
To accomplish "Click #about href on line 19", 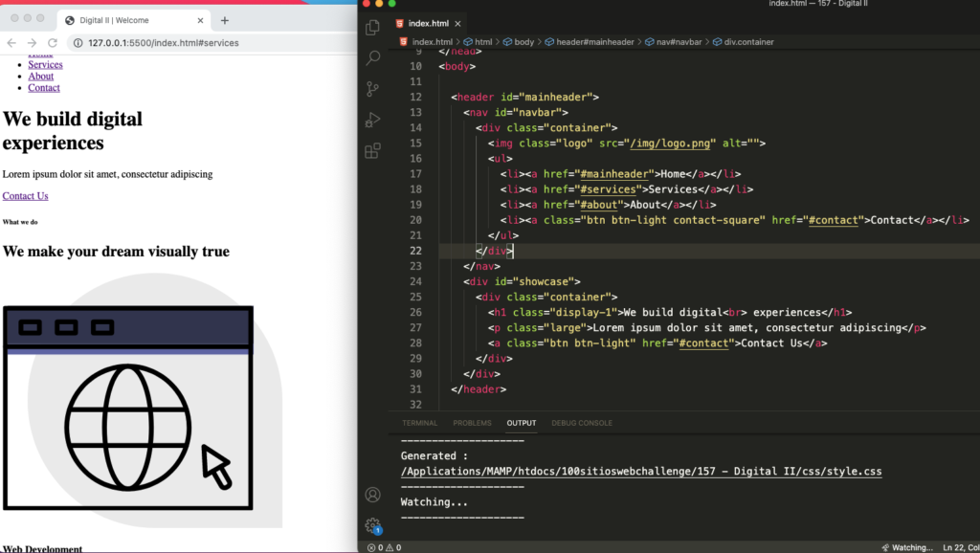I will 598,205.
